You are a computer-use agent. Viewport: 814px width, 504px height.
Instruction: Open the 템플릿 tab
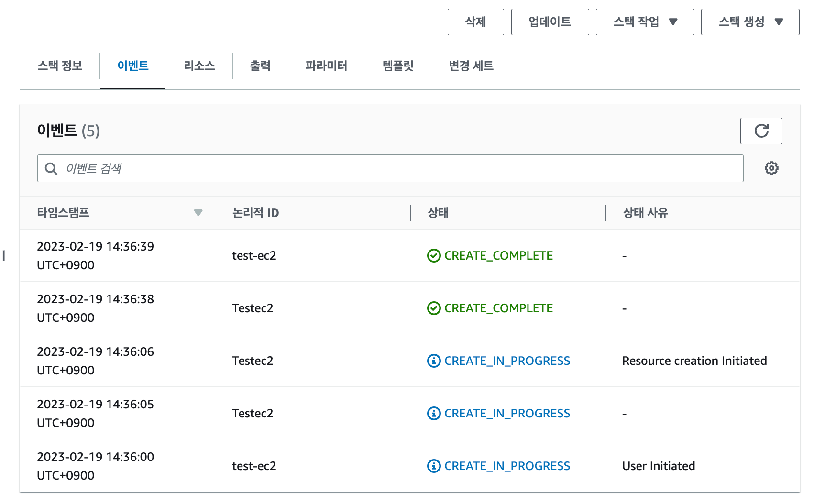pyautogui.click(x=398, y=66)
